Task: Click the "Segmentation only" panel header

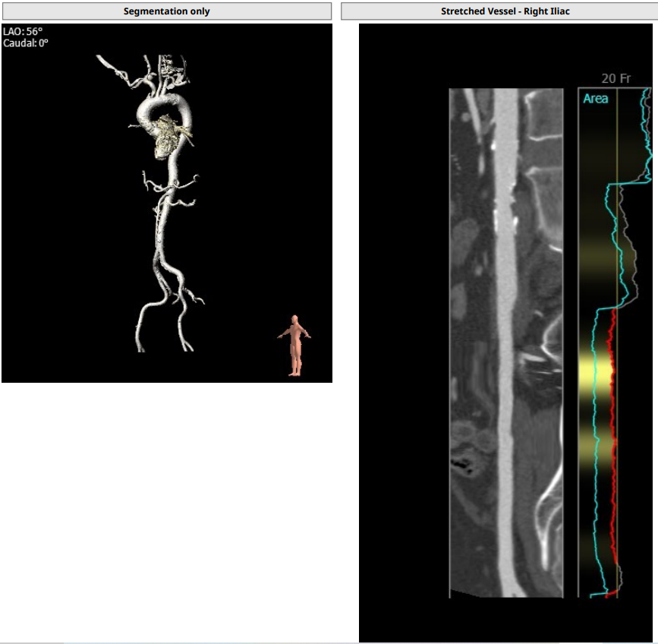Action: click(167, 11)
